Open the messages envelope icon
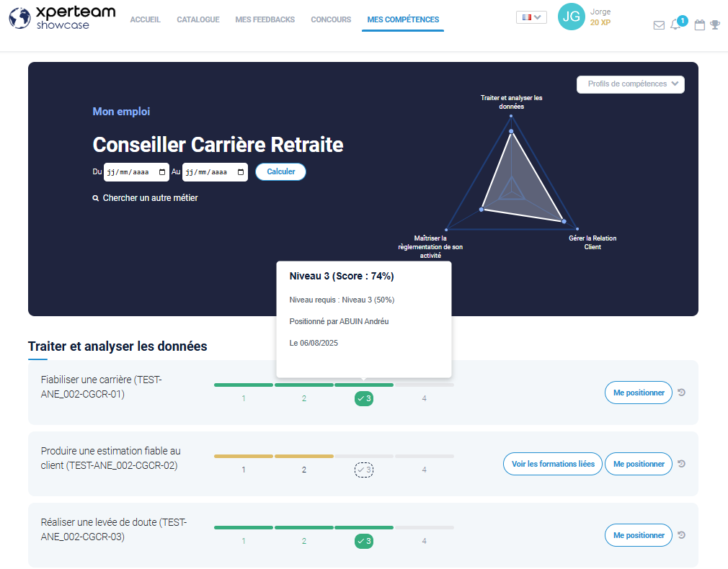 tap(659, 25)
